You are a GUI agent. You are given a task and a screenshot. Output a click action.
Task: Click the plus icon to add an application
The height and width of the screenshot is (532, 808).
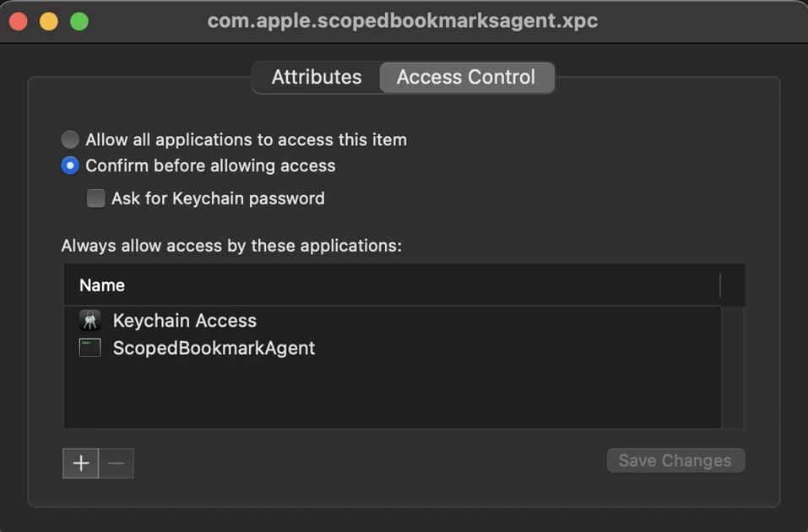[80, 463]
